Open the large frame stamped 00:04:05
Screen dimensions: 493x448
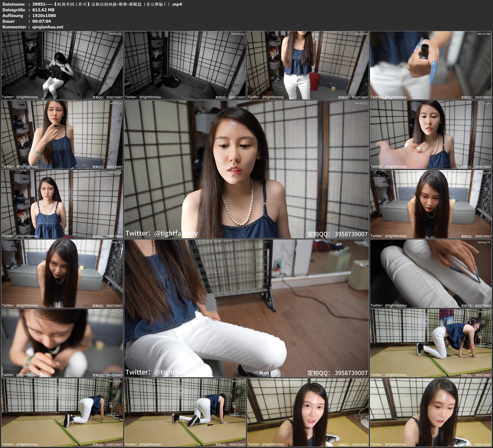(x=247, y=308)
